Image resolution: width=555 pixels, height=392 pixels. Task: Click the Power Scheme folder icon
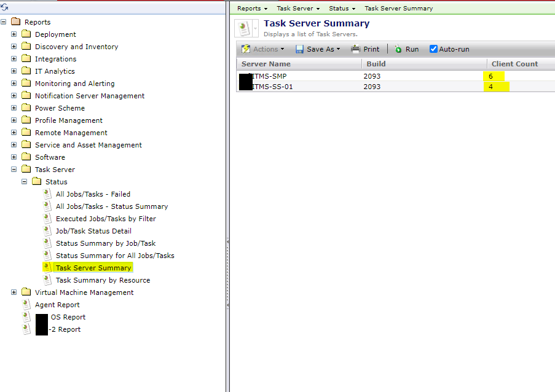[26, 108]
